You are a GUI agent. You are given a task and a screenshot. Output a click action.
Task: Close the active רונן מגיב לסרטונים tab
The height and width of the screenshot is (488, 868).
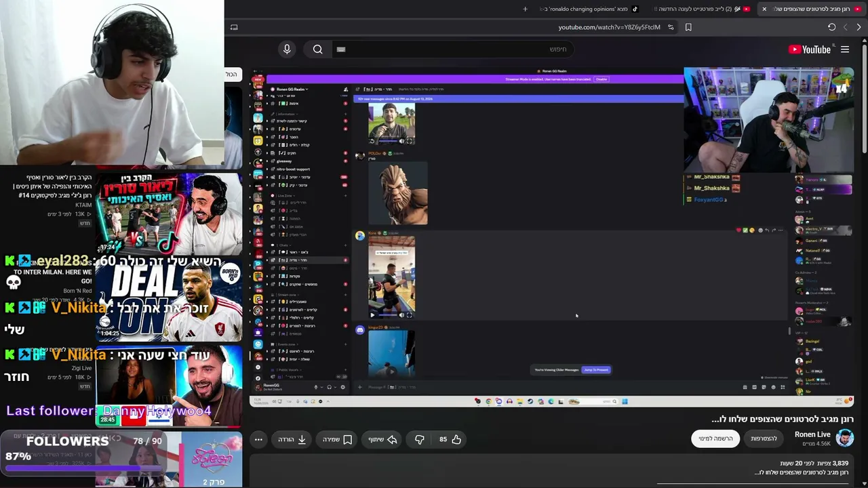click(764, 9)
